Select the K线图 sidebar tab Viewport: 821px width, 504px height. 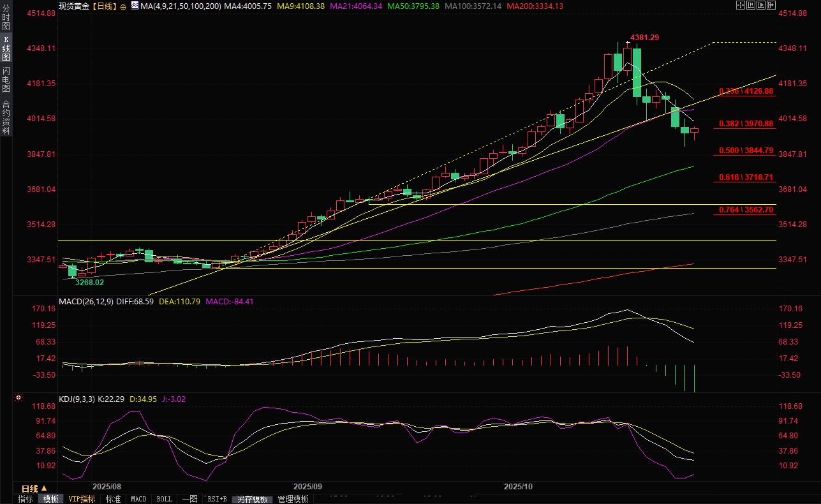pos(6,48)
